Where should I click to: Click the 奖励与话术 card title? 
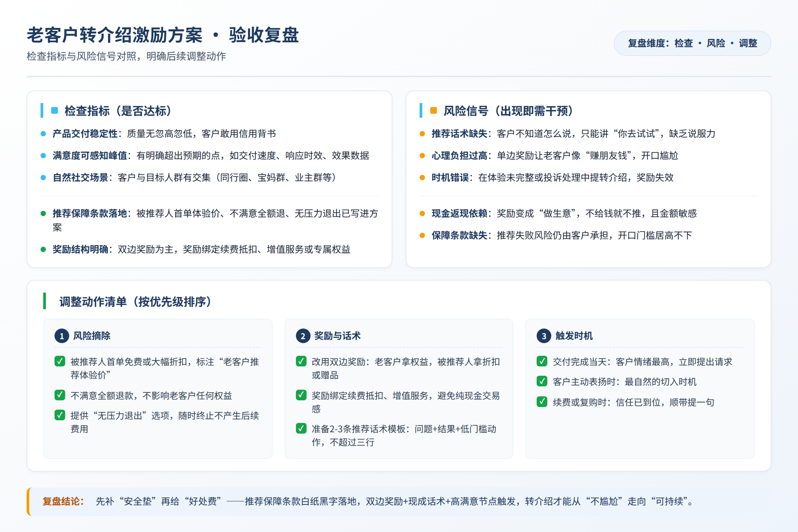[x=337, y=336]
